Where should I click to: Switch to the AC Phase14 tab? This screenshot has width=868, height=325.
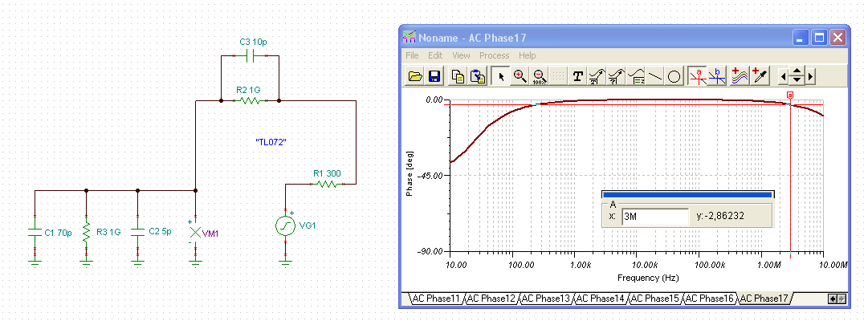click(x=601, y=299)
